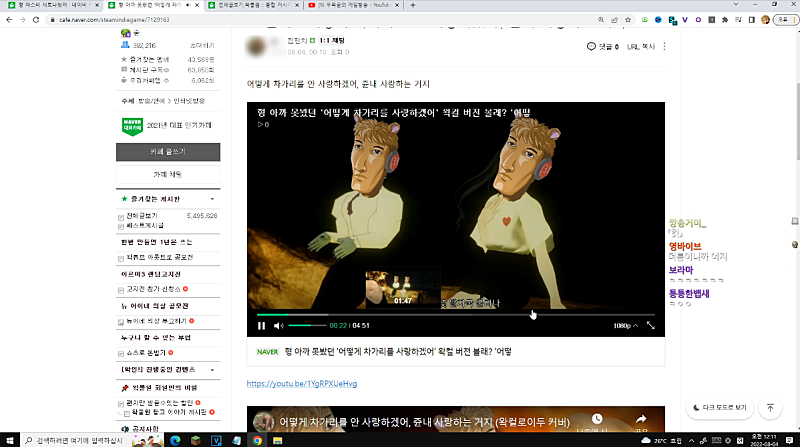The height and width of the screenshot is (447, 800).
Task: Open the 베스트게시글 board
Action: pos(145,226)
